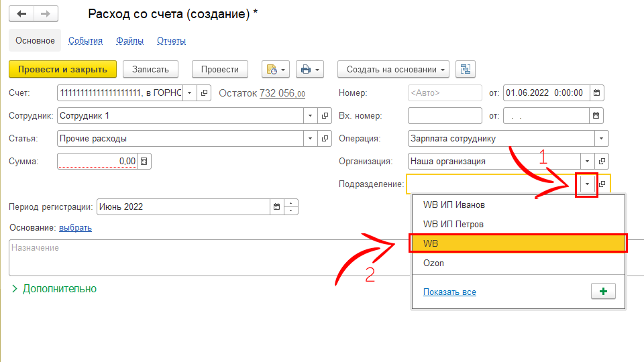
Task: Click the Показать все link
Action: coord(449,292)
